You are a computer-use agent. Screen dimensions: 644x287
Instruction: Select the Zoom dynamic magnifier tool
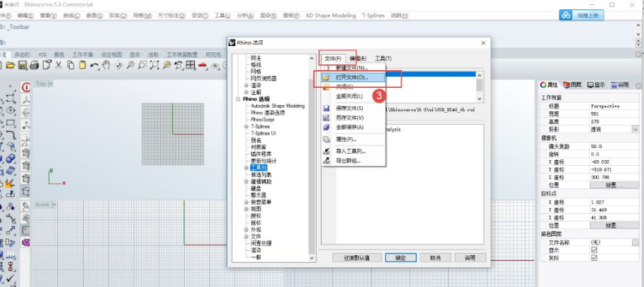(130, 65)
